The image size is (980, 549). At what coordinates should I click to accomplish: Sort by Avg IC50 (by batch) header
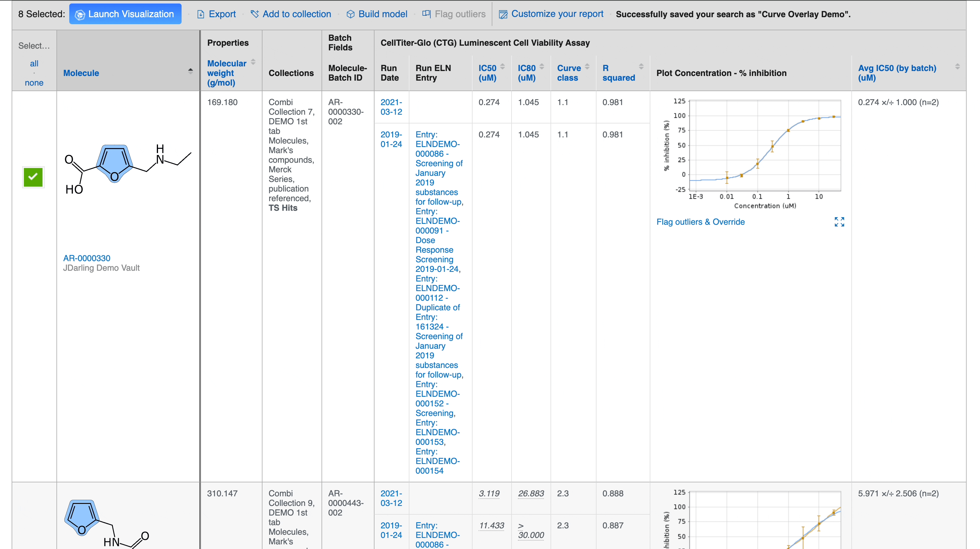pos(897,73)
